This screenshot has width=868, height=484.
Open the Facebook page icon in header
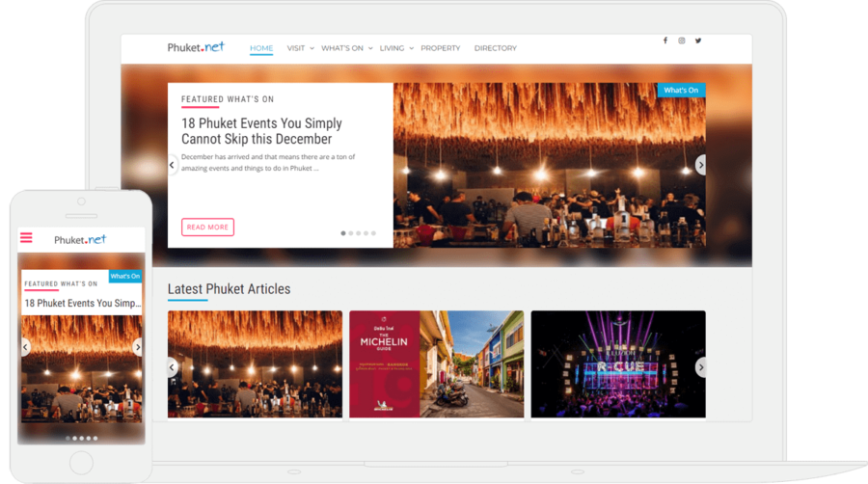(665, 40)
